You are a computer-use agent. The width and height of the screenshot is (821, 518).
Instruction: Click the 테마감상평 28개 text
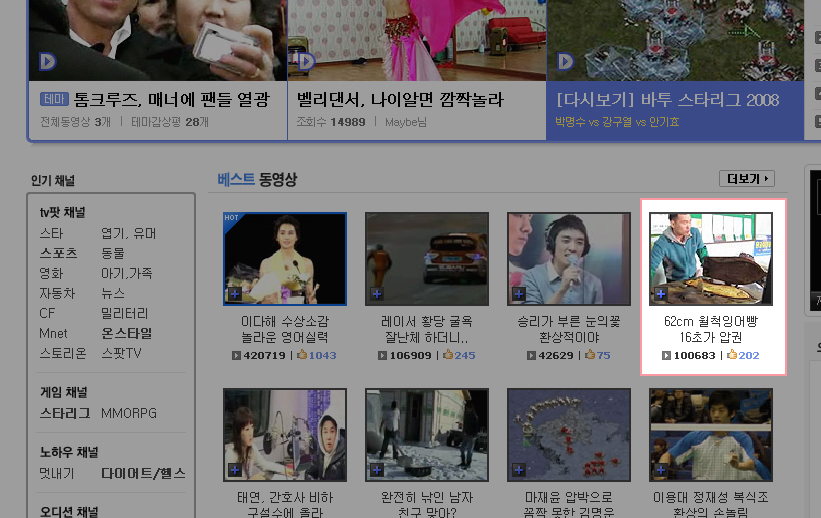pyautogui.click(x=170, y=122)
